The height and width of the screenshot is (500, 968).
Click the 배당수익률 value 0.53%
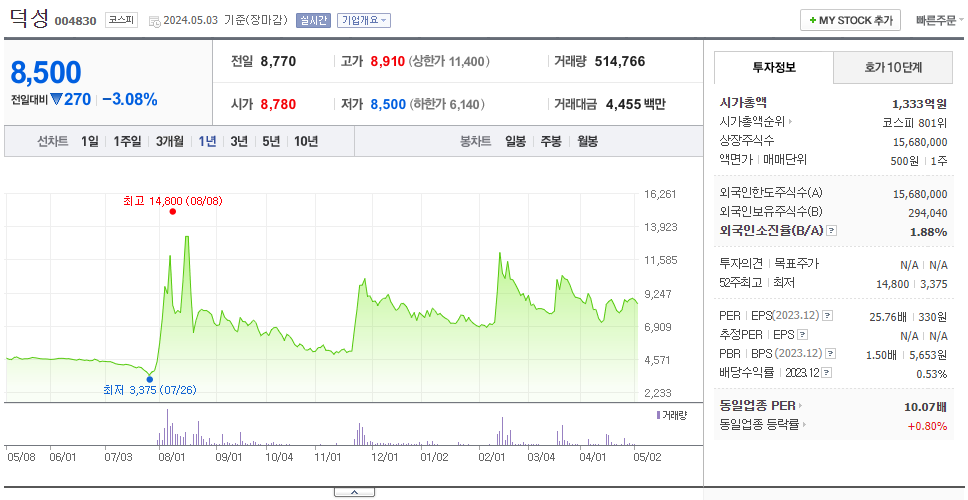coord(932,374)
